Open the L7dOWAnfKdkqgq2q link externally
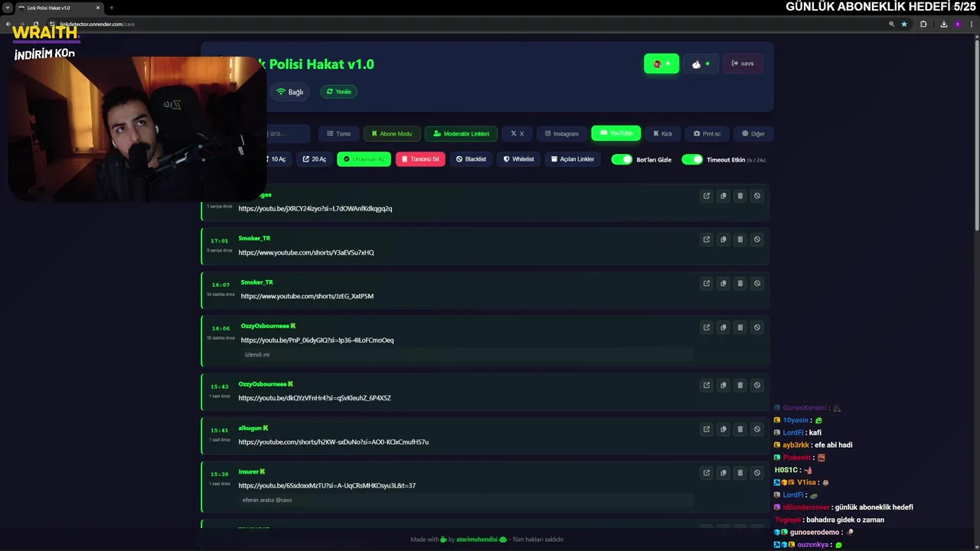This screenshot has height=551, width=980. [x=706, y=196]
